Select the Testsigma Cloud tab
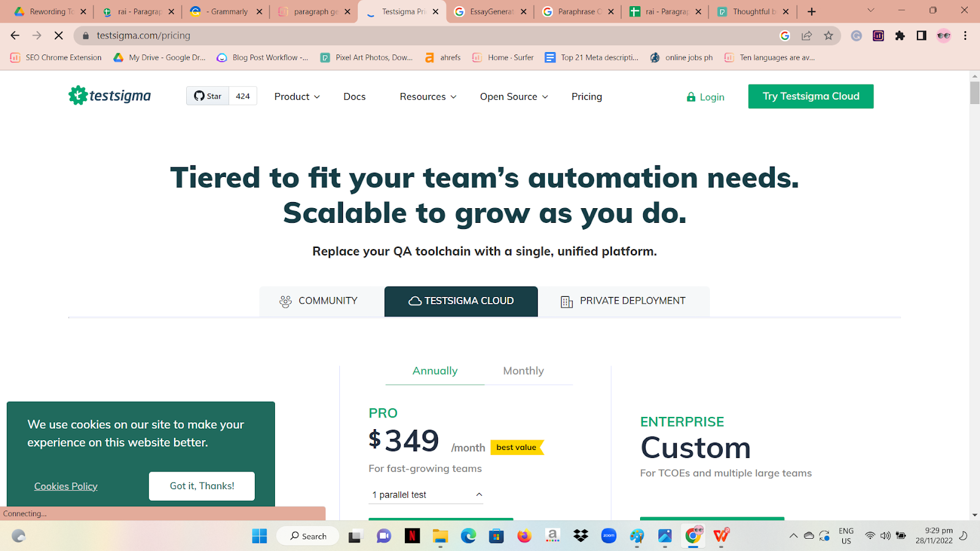 point(461,301)
